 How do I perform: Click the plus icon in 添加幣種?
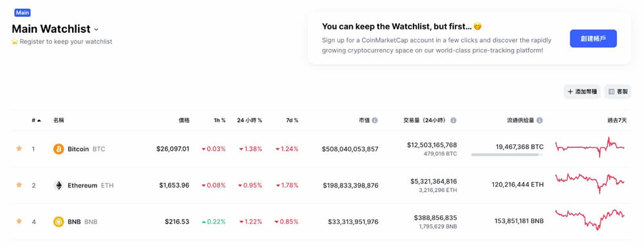point(570,92)
